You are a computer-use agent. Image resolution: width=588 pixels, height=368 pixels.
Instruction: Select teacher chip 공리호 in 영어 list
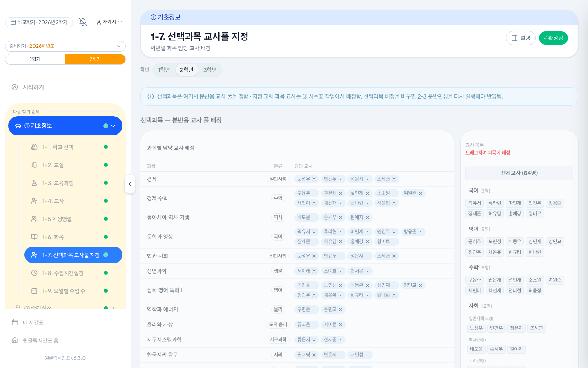tap(474, 242)
